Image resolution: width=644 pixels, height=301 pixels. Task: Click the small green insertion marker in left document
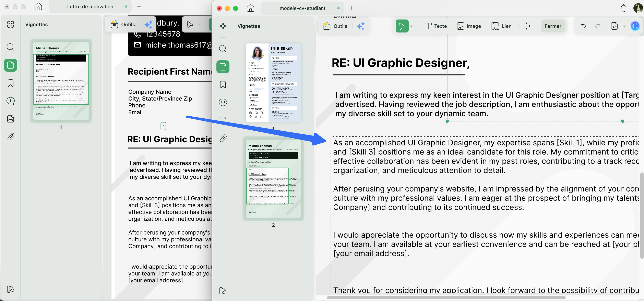pos(163,126)
